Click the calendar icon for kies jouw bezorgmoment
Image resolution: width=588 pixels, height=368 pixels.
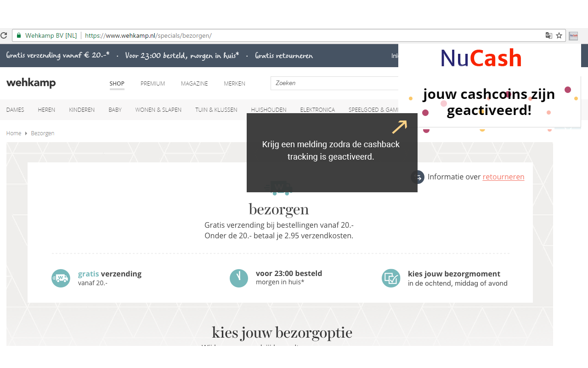391,278
